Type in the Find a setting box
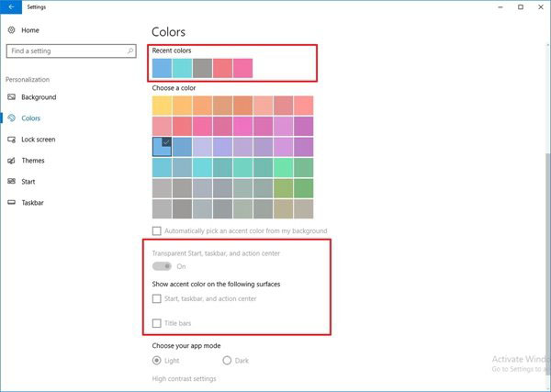The height and width of the screenshot is (392, 551). click(x=64, y=53)
